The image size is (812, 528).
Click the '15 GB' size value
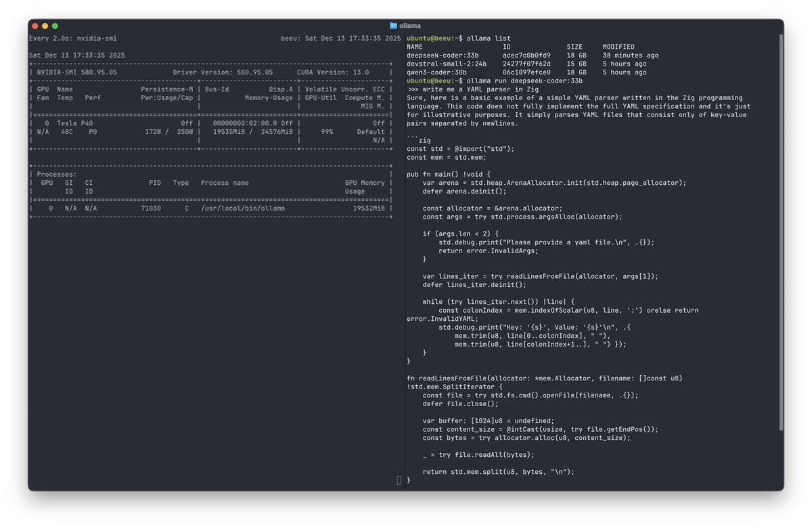click(x=577, y=64)
